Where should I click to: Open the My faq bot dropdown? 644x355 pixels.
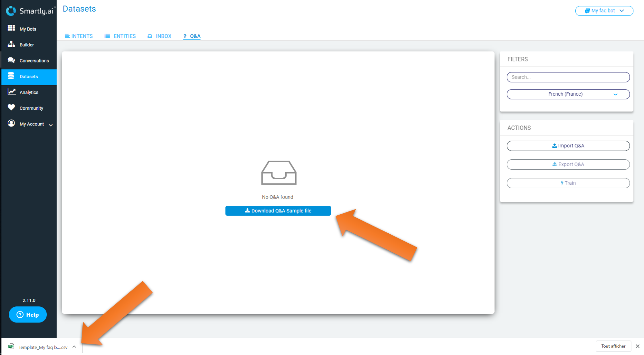pos(604,11)
